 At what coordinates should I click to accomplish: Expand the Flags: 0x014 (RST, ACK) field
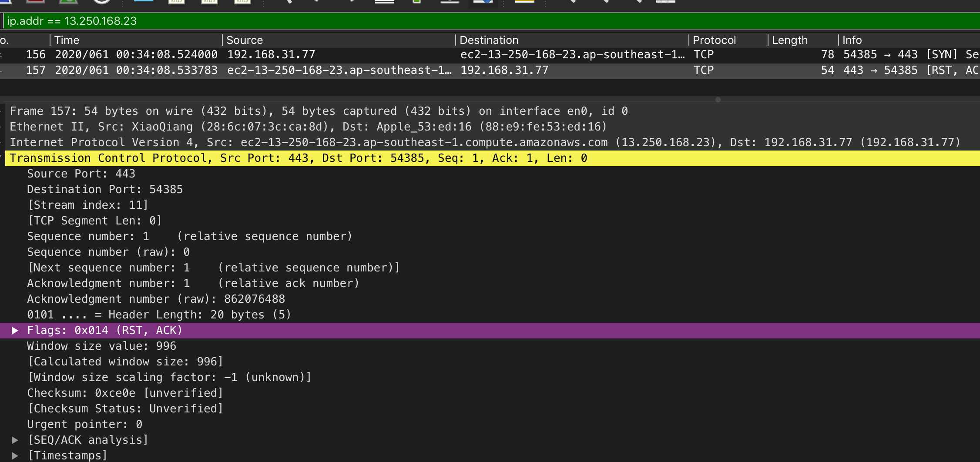click(x=16, y=330)
